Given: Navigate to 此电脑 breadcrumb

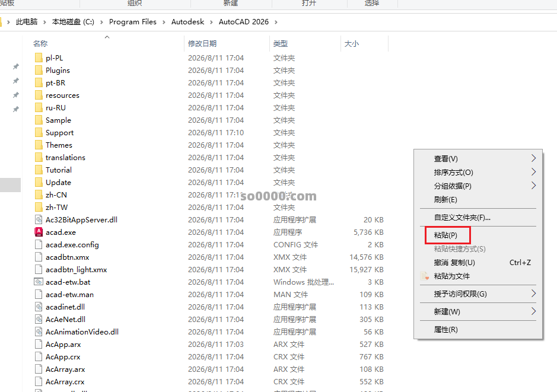Looking at the screenshot, I should pyautogui.click(x=27, y=22).
